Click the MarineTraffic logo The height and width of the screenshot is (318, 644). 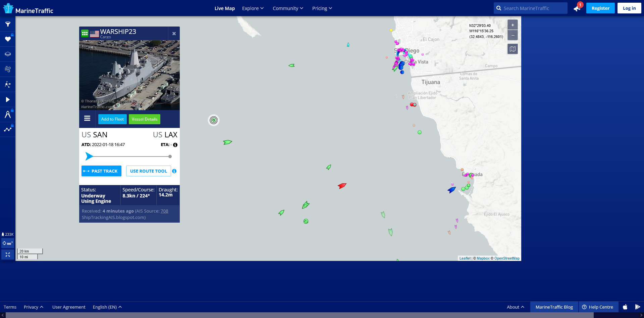(x=28, y=9)
